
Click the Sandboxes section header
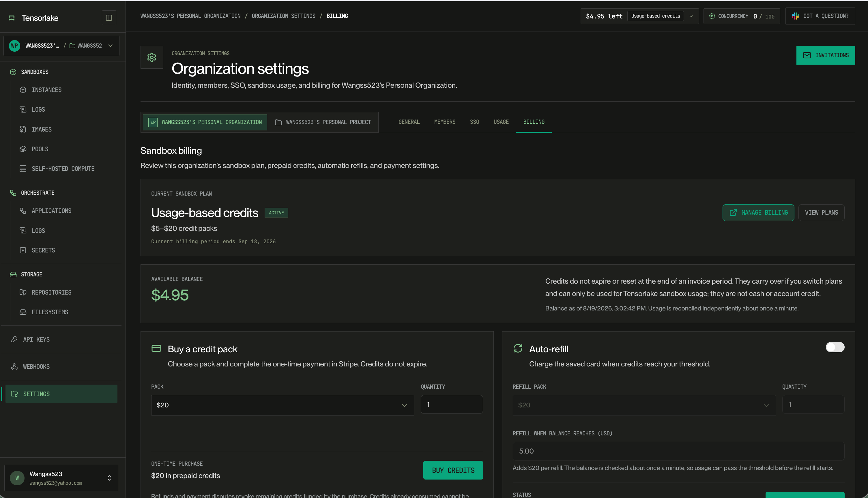pyautogui.click(x=35, y=72)
